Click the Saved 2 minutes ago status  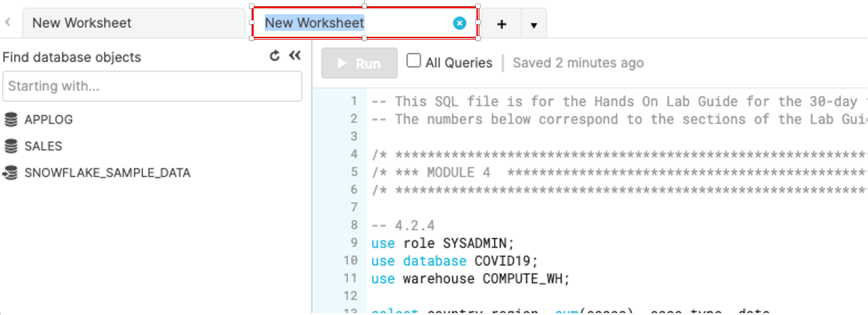coord(578,63)
